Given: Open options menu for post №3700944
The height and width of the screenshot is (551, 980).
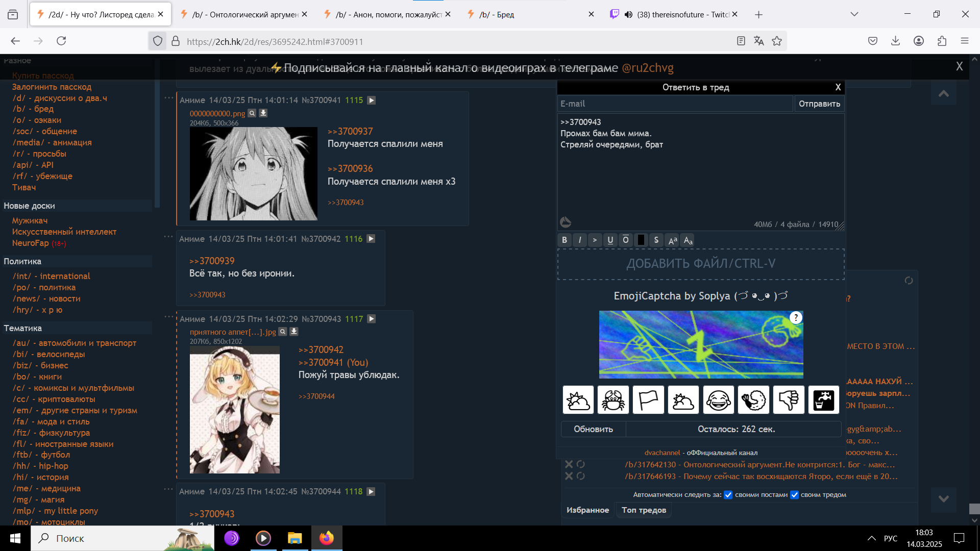Looking at the screenshot, I should point(169,489).
